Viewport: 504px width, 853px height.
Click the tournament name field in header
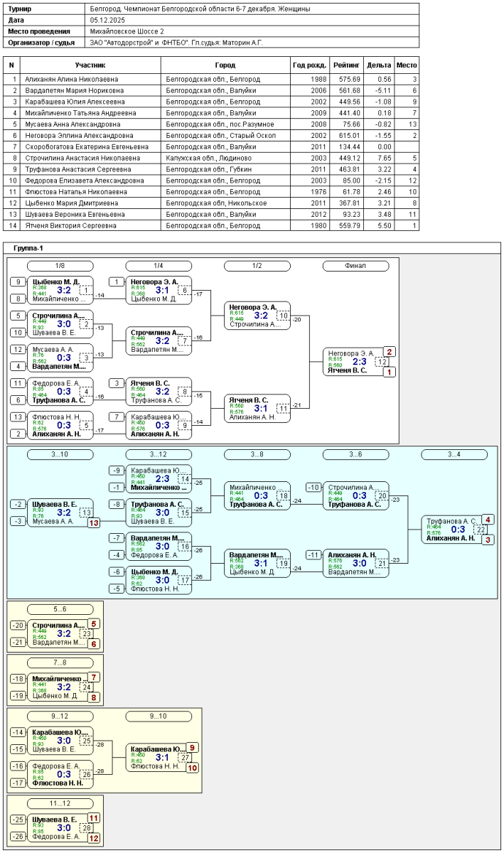click(252, 9)
